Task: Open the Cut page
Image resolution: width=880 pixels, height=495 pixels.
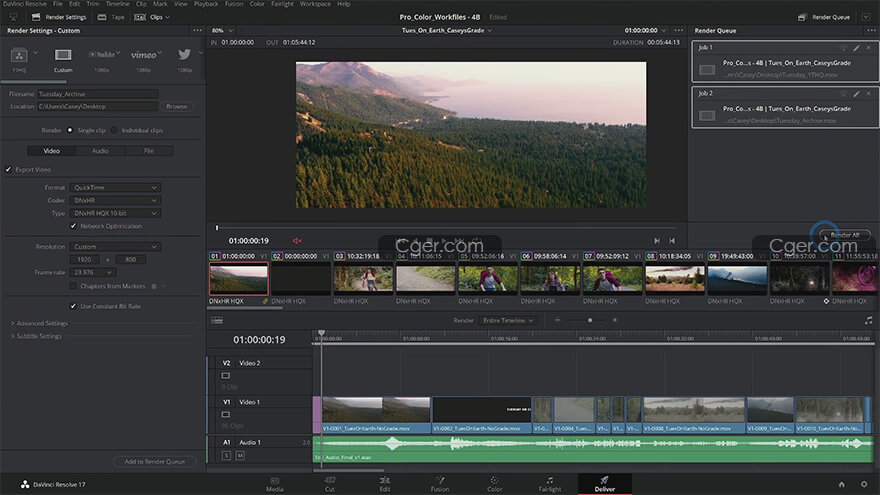Action: [329, 484]
